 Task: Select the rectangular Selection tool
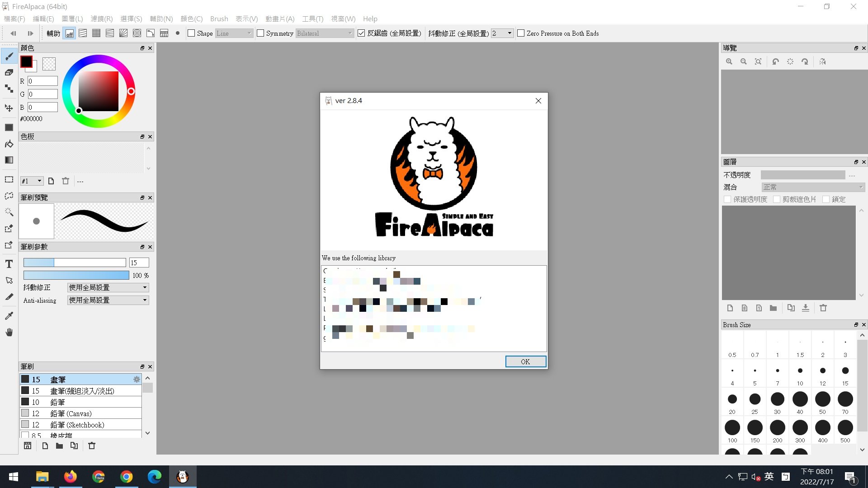pyautogui.click(x=9, y=179)
